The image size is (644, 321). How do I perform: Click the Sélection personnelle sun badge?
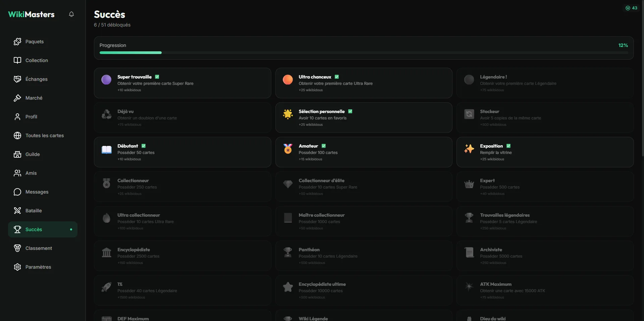[x=288, y=114]
